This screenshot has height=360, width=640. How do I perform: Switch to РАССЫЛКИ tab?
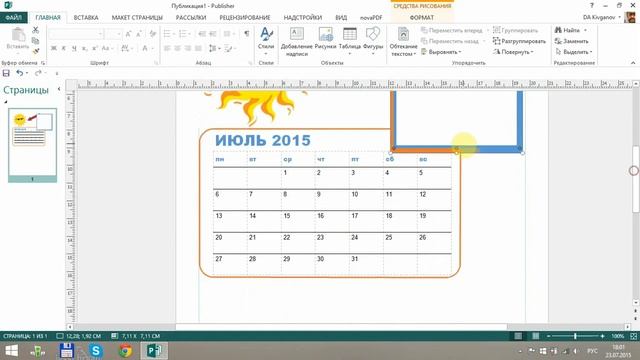point(191,18)
